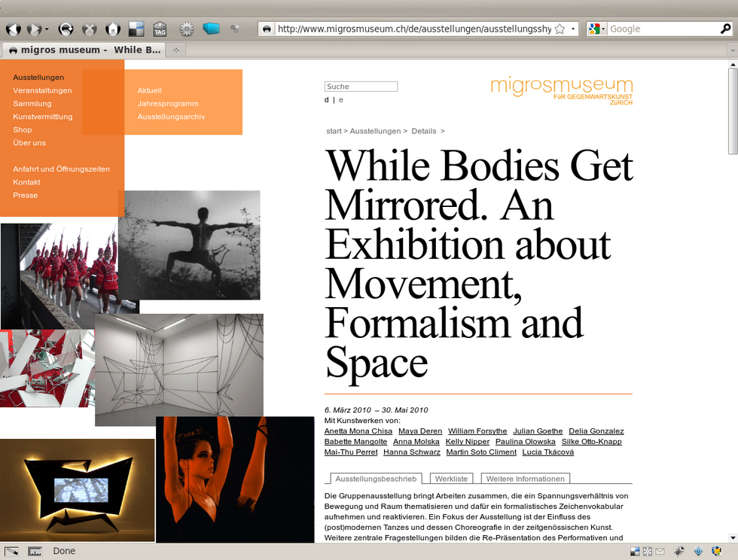Open the Veranstaltungen menu item

click(42, 90)
